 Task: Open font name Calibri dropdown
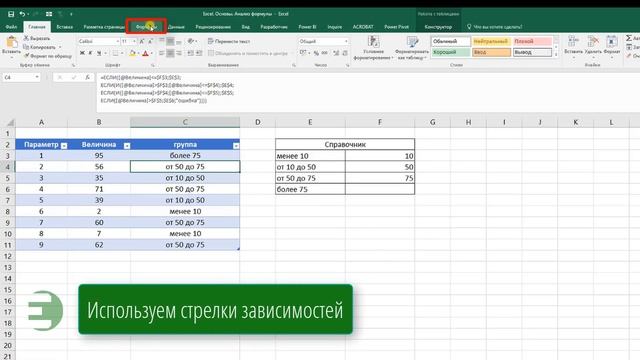[x=118, y=41]
